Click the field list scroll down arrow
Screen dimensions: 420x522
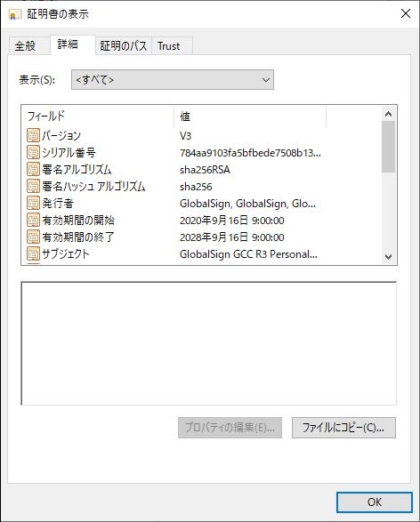388,257
